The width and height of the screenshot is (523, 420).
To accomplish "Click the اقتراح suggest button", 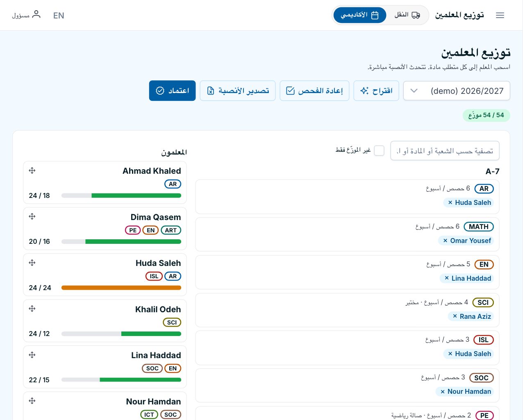I will pyautogui.click(x=376, y=91).
